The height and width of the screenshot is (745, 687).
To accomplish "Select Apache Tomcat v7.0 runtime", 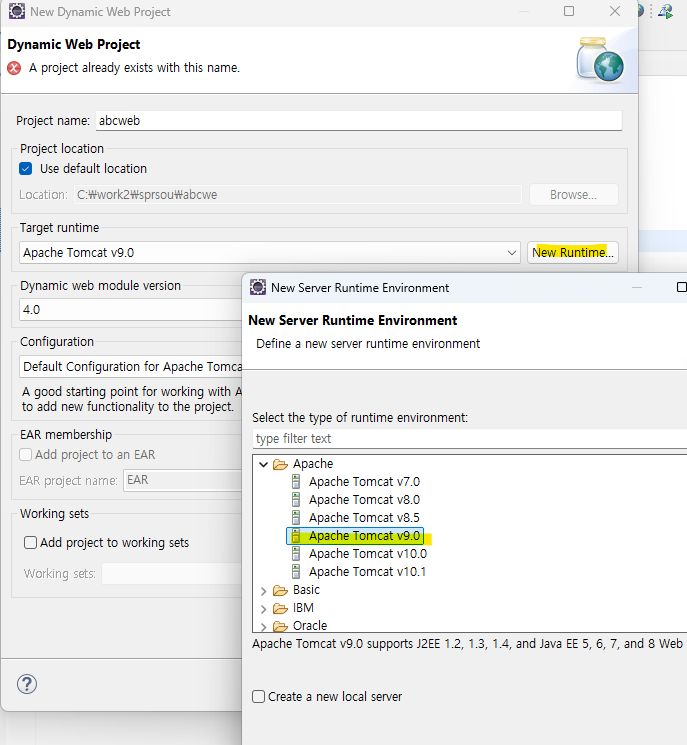I will point(364,482).
